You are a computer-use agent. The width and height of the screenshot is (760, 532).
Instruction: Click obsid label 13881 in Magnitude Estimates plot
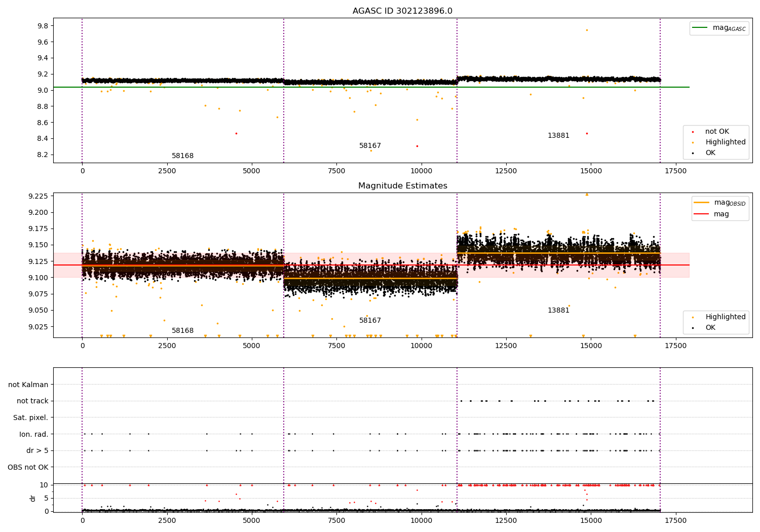point(558,311)
